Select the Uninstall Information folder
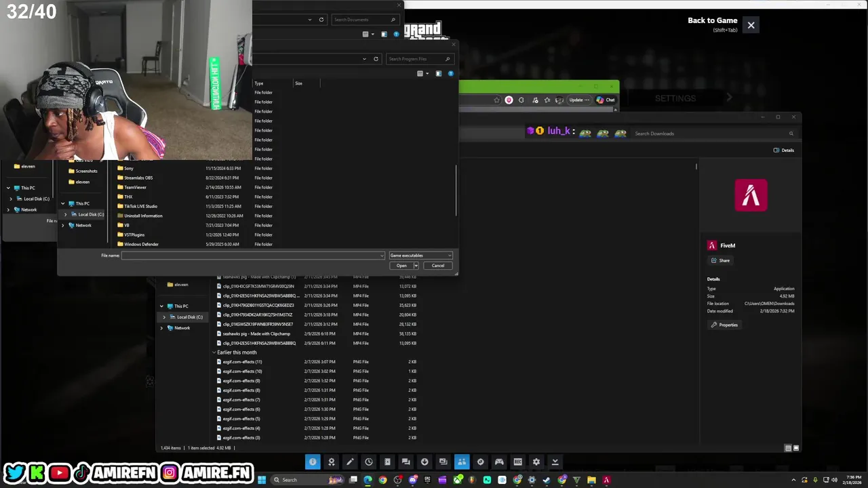Screen dimensions: 868x488 click(143, 216)
